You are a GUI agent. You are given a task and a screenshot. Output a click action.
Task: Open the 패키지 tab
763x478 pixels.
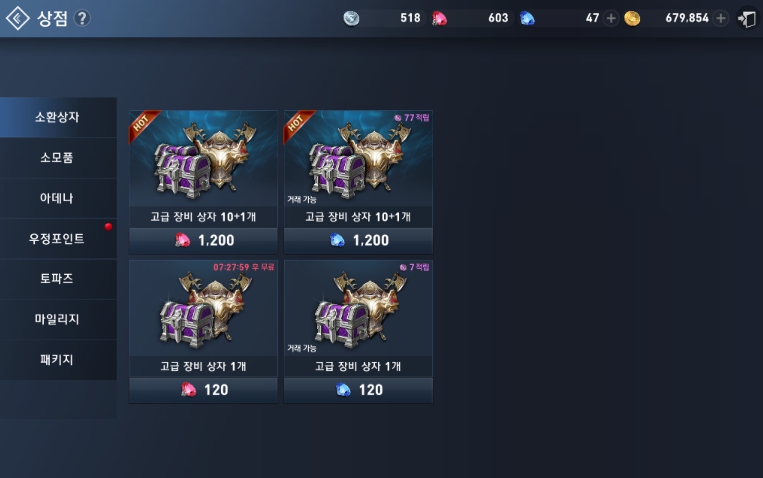tap(58, 360)
